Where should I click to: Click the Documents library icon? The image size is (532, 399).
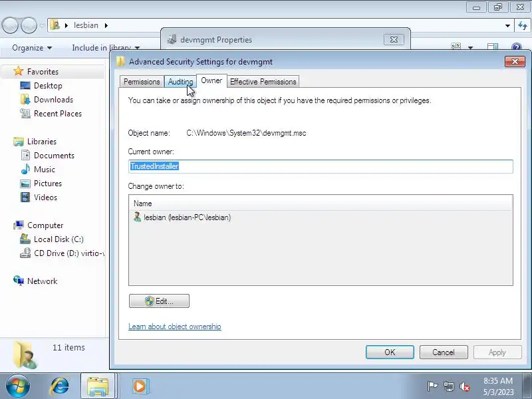coord(25,155)
